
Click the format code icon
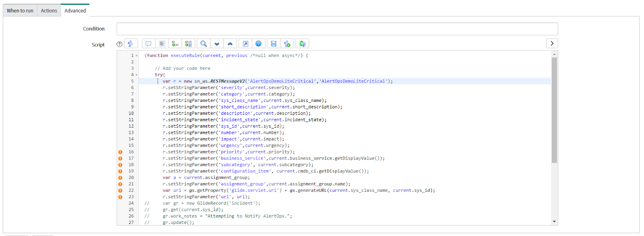162,43
